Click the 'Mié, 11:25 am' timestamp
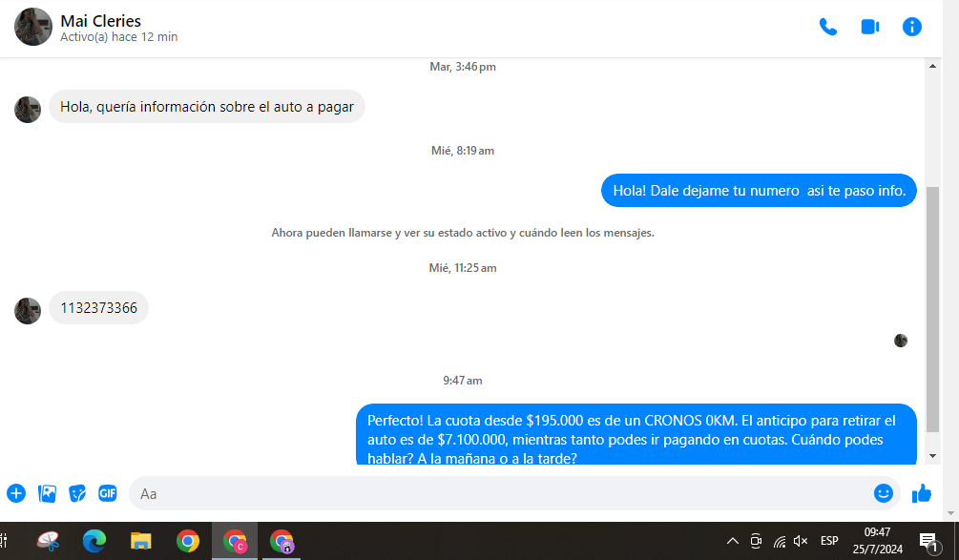 pos(463,268)
